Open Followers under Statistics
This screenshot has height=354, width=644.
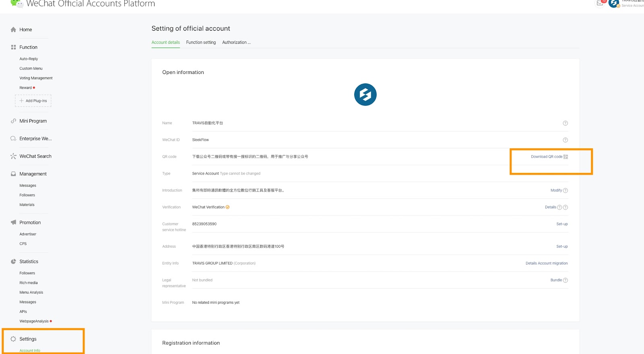(x=27, y=273)
